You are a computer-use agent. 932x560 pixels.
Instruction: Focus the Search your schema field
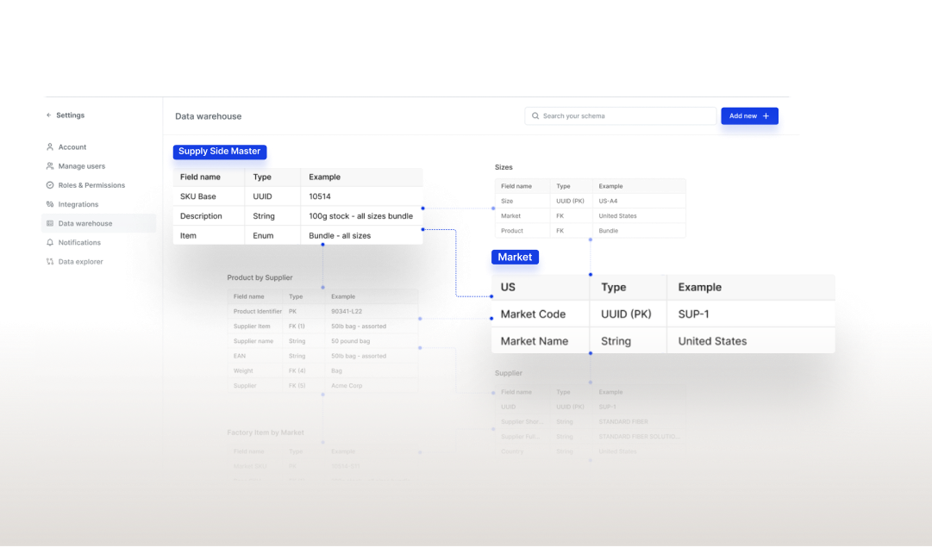[620, 115]
